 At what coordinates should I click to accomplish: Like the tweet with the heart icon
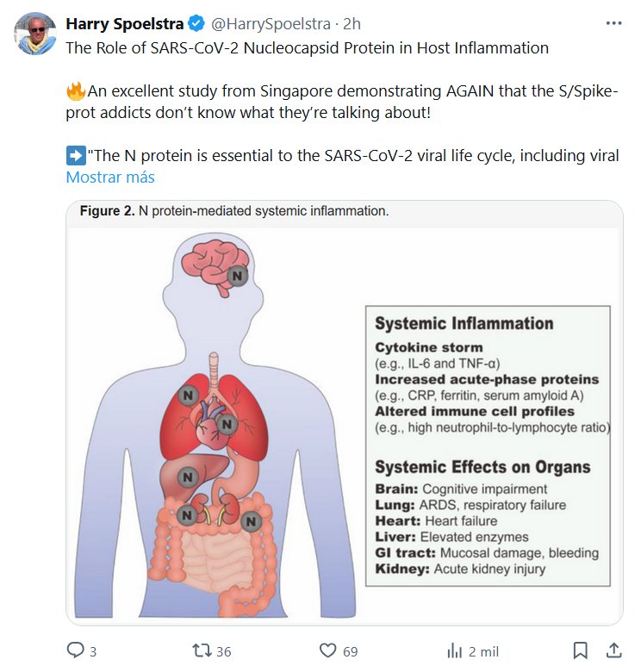pyautogui.click(x=327, y=650)
